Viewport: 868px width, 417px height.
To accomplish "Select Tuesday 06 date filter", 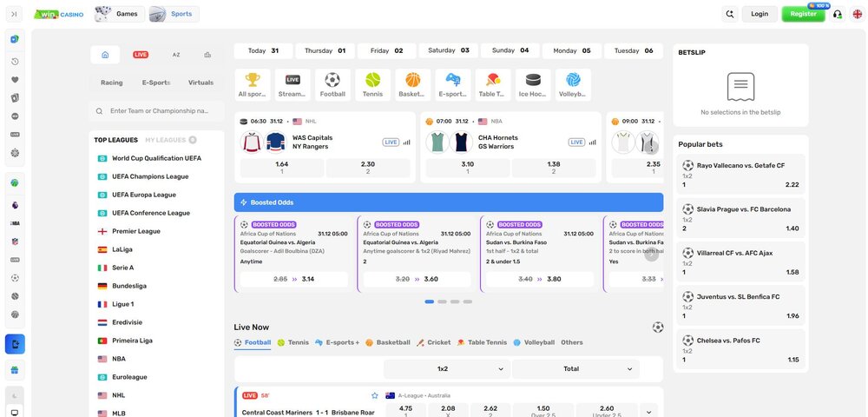I will 634,51.
